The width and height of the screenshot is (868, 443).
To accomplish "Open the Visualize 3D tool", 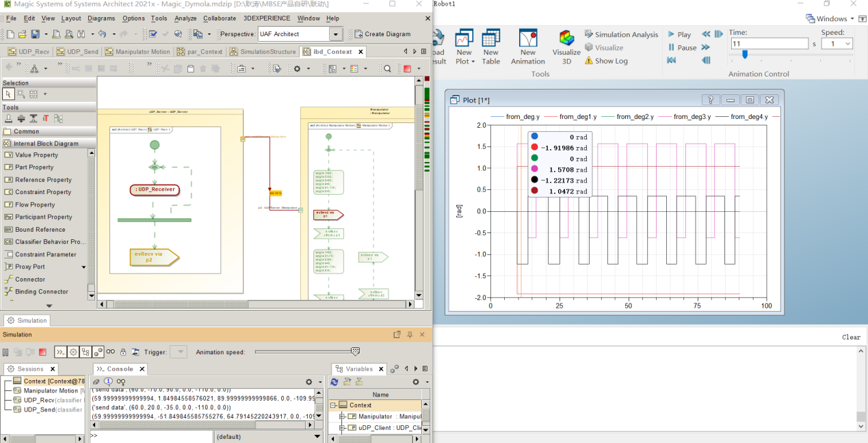I will (566, 40).
